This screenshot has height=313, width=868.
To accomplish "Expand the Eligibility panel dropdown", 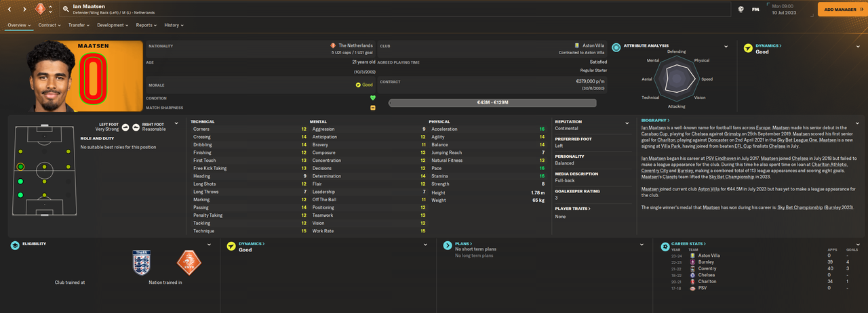I will tap(209, 245).
